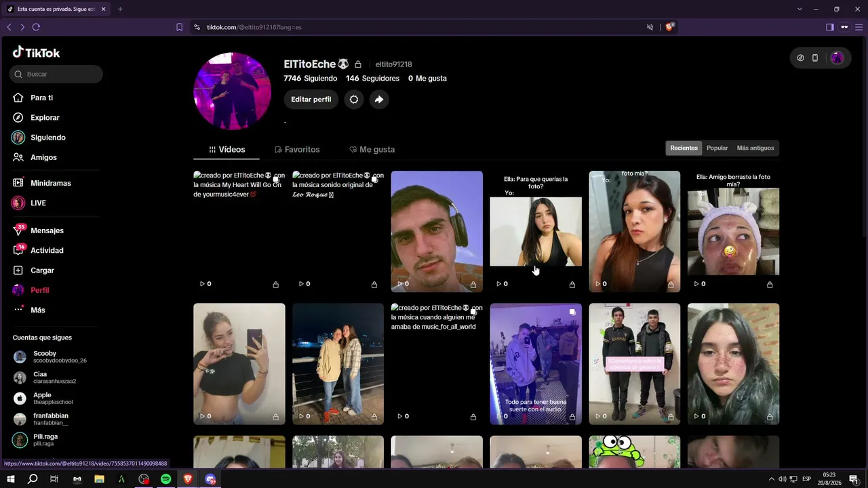Click the TikTok logo
The height and width of the screenshot is (488, 868).
coord(37,52)
